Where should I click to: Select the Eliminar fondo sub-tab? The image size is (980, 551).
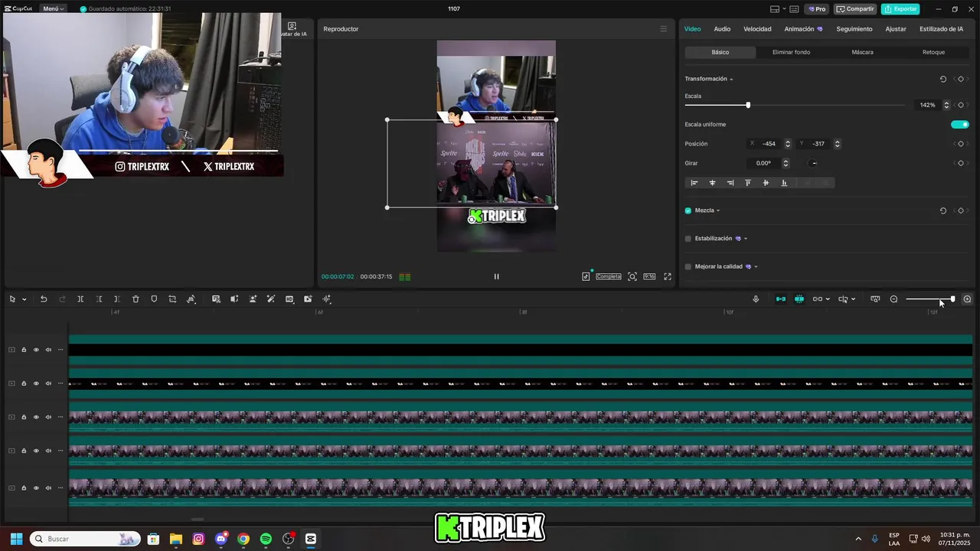coord(791,52)
